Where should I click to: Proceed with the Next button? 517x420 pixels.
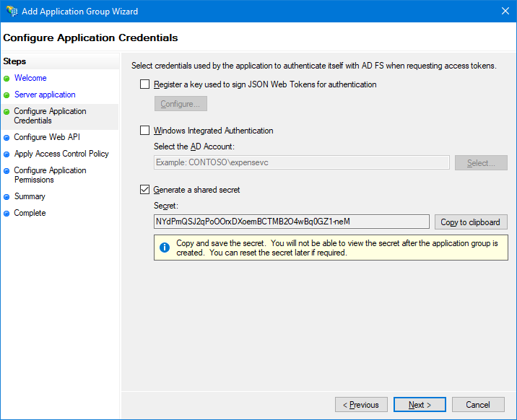[420, 405]
